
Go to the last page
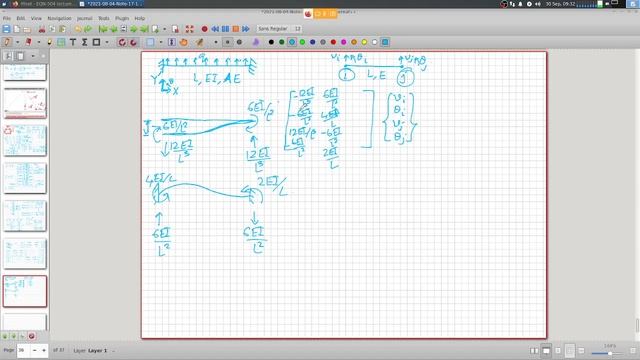coord(144,29)
